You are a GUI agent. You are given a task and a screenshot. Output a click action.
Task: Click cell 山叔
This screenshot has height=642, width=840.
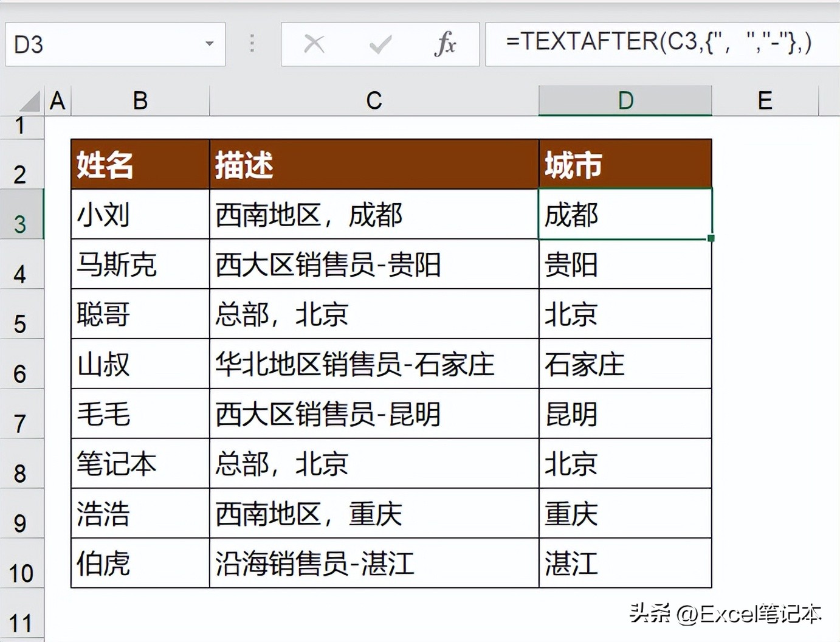click(140, 364)
